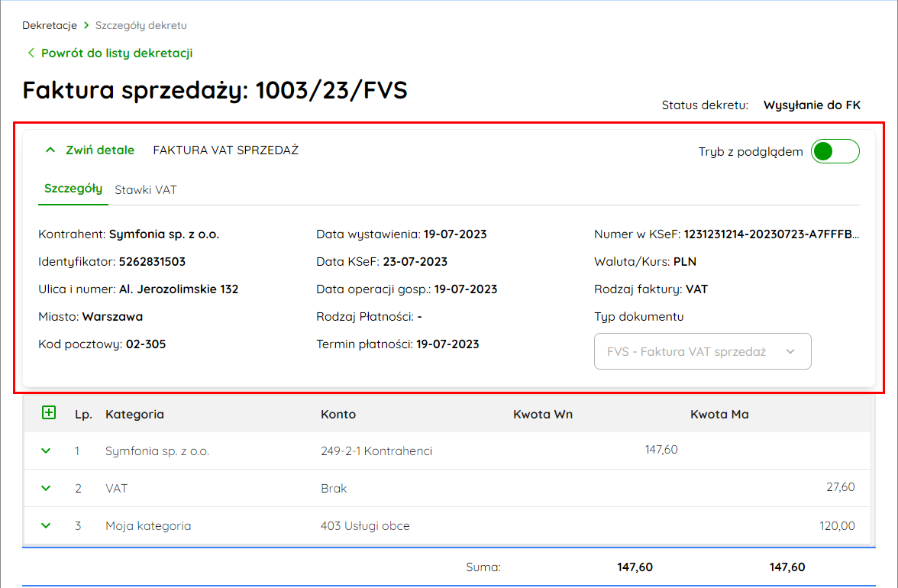Image resolution: width=898 pixels, height=588 pixels.
Task: Click the Al. Jerozolimskie 132 address
Action: point(179,289)
